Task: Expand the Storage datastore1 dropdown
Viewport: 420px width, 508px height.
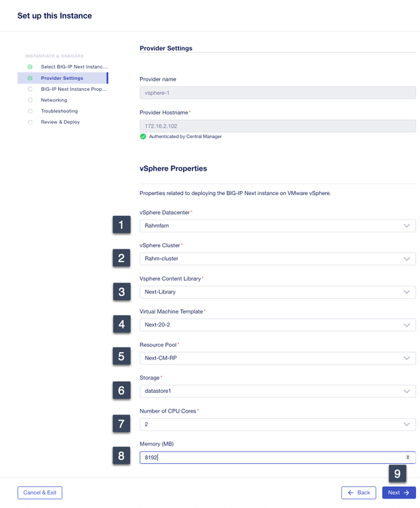Action: point(277,391)
